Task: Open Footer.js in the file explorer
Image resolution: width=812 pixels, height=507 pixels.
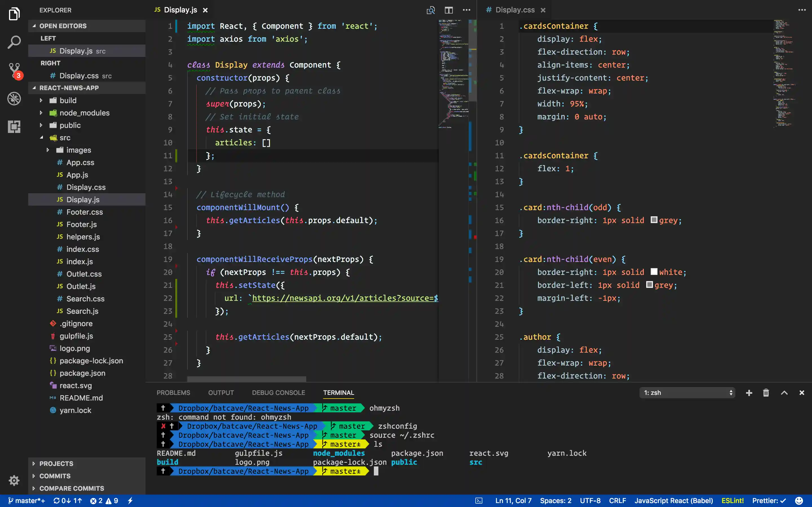Action: (x=81, y=224)
